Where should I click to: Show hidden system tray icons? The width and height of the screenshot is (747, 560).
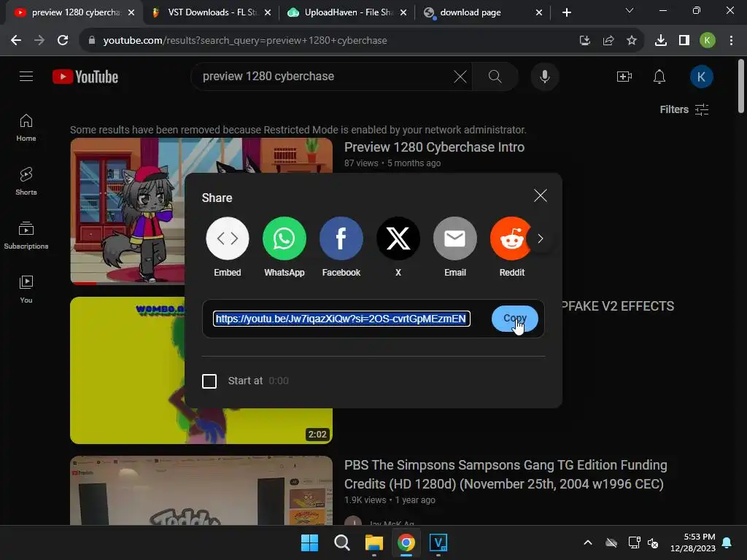588,542
